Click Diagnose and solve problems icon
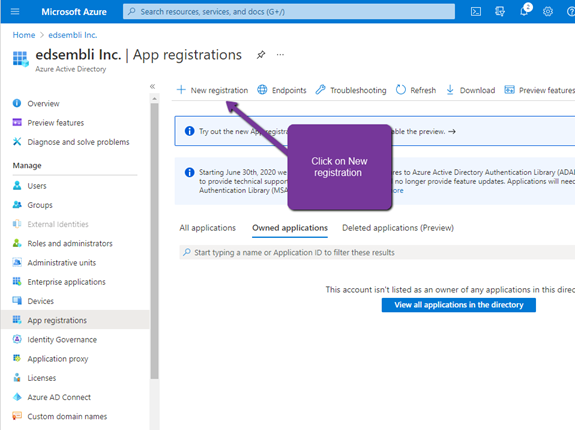The image size is (575, 430). pyautogui.click(x=17, y=142)
